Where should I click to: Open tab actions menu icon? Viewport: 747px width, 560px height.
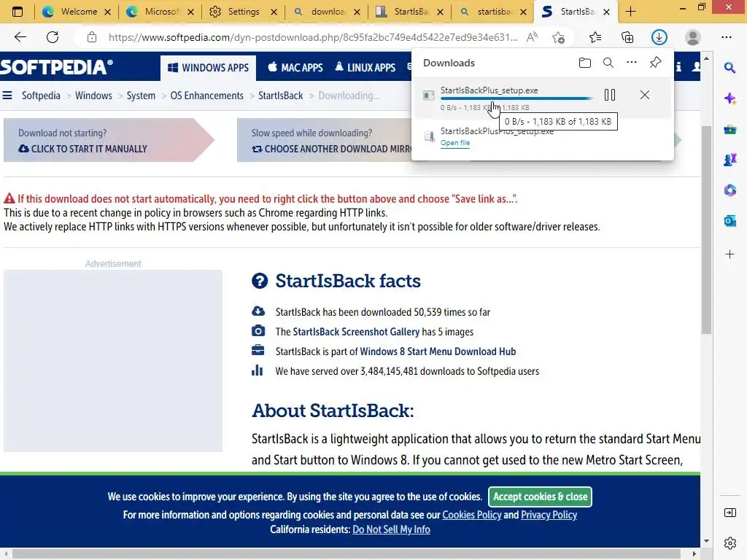18,12
